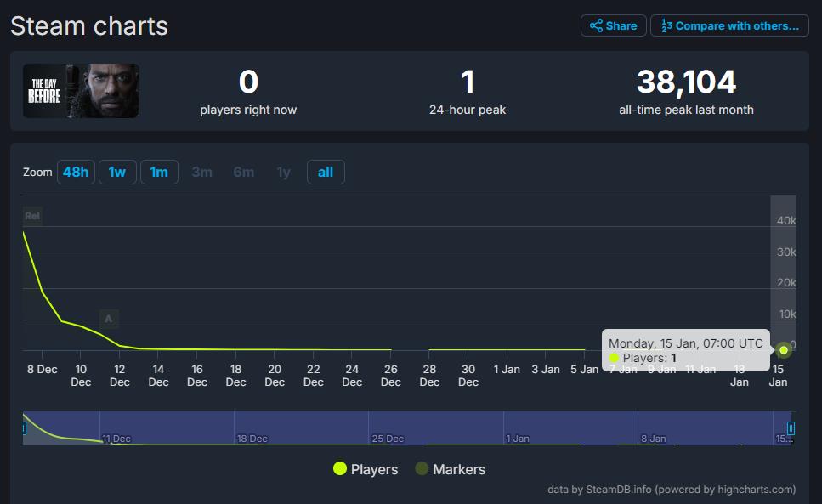The image size is (822, 504).
Task: Click the Markers legend dark dot
Action: click(x=422, y=469)
